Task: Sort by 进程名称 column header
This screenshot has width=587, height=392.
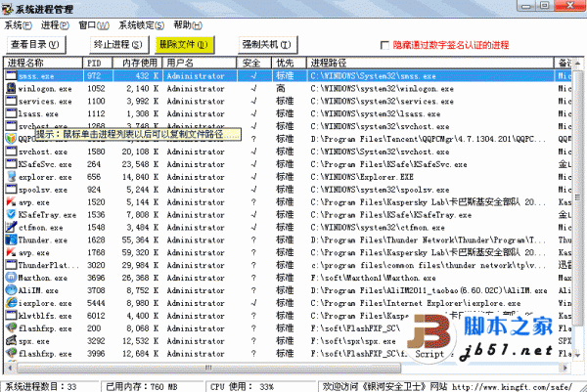Action: pos(43,63)
